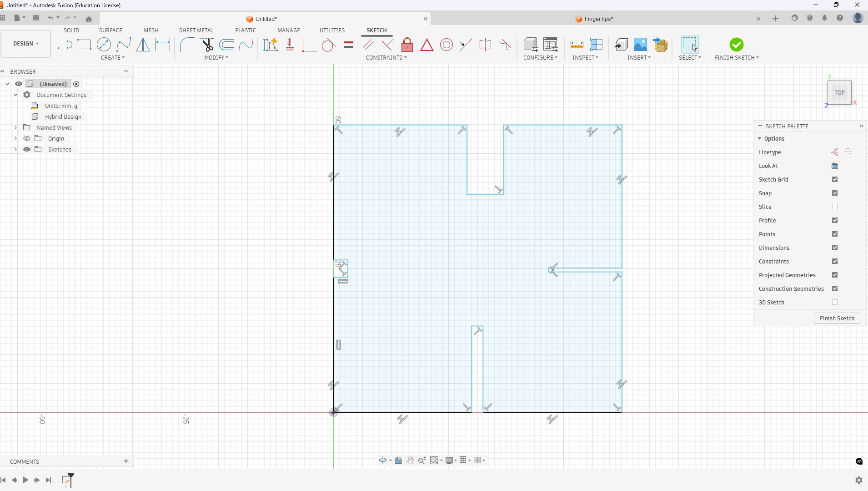This screenshot has height=491, width=868.
Task: Switch to the SOLID tab
Action: [x=71, y=30]
